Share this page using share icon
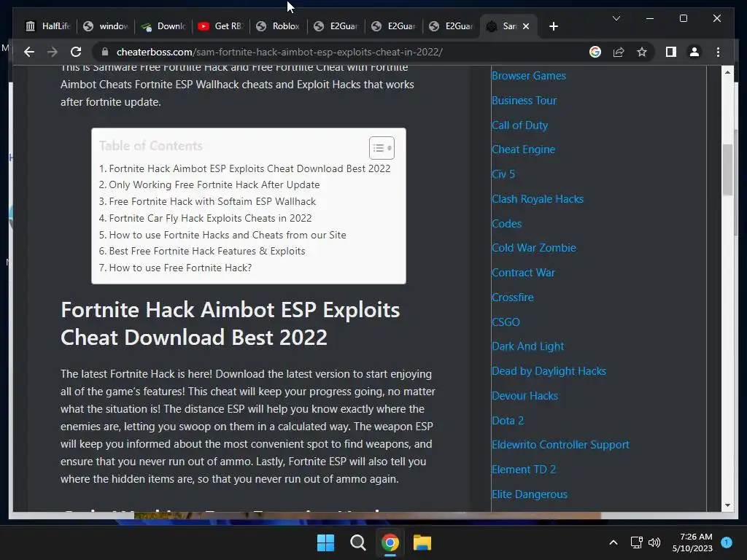 click(x=619, y=52)
